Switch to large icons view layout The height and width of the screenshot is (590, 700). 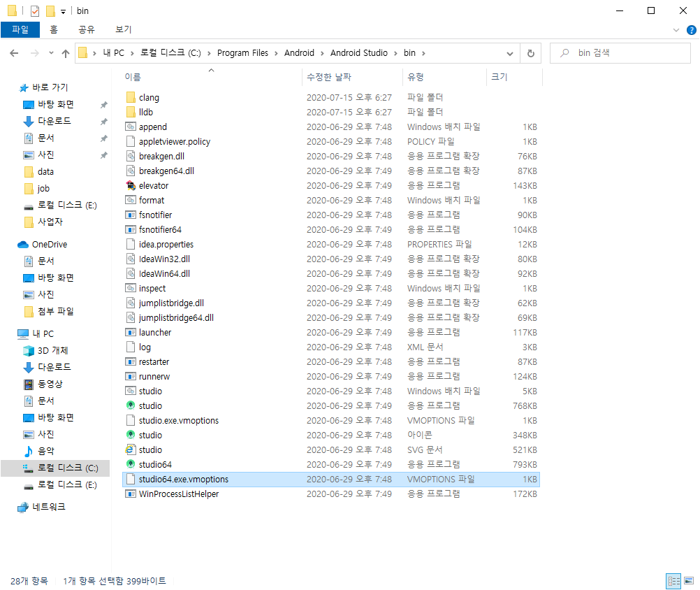pos(689,581)
